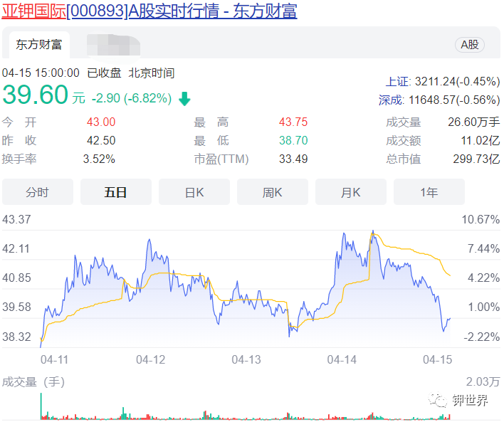The width and height of the screenshot is (504, 422).
Task: Click the green down-arrow price indicator
Action: pyautogui.click(x=184, y=99)
